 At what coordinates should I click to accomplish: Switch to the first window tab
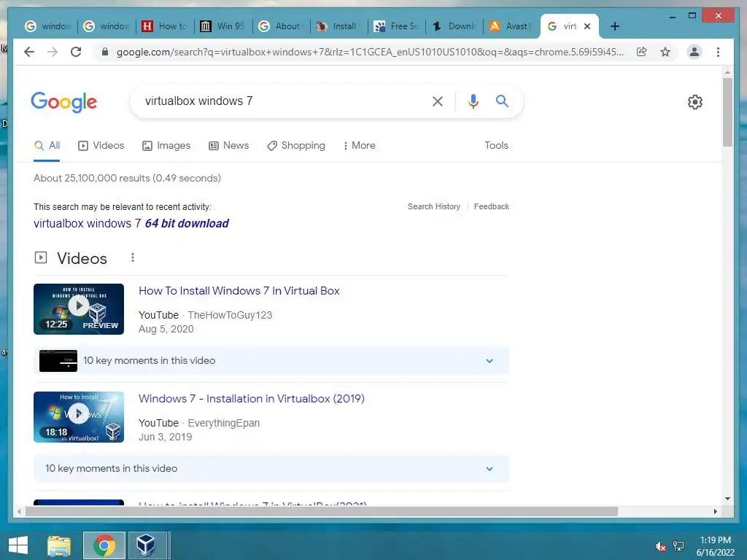pyautogui.click(x=48, y=26)
